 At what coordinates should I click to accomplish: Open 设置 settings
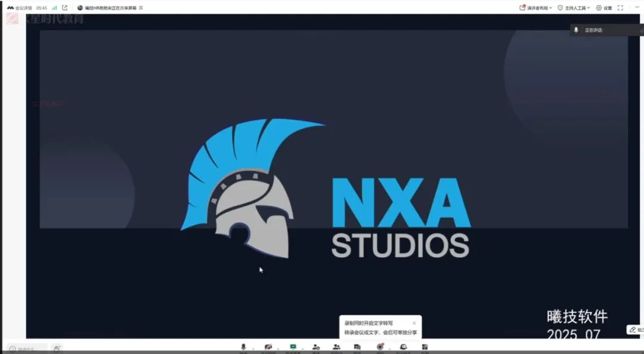tap(603, 8)
